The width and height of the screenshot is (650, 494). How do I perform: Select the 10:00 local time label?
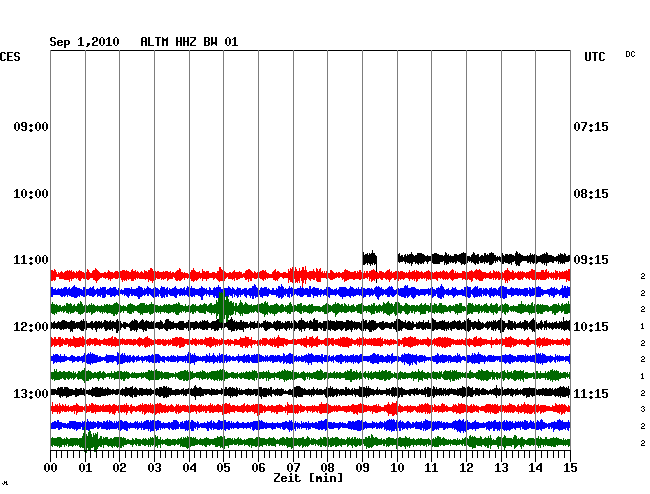coord(31,194)
